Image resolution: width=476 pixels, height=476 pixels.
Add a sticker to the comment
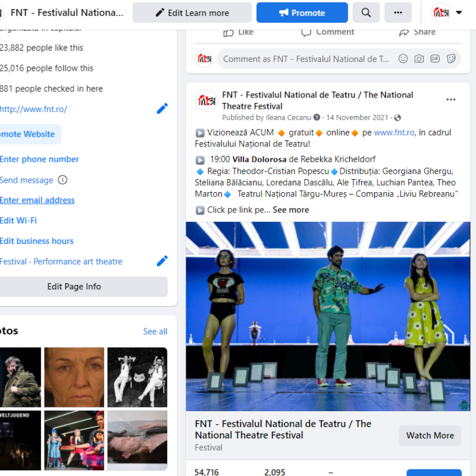(x=451, y=59)
